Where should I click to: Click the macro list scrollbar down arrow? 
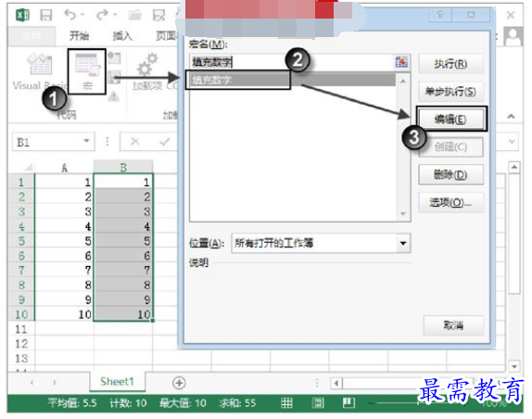pyautogui.click(x=403, y=214)
